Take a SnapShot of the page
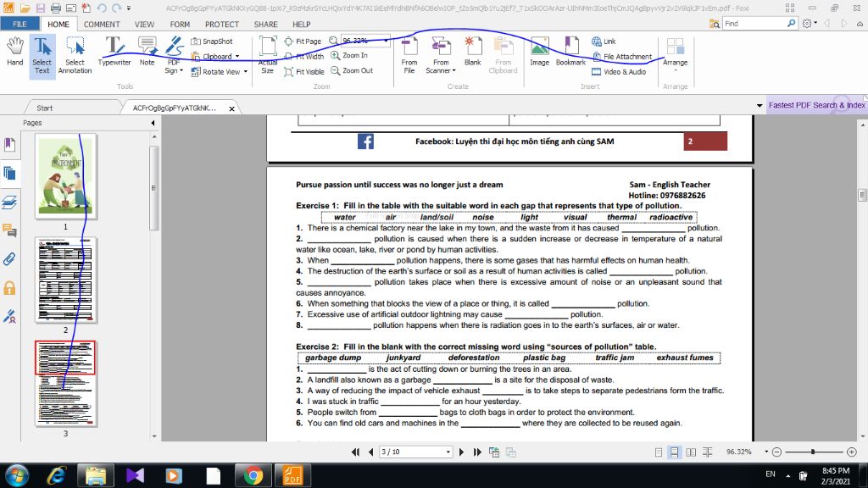Screen dimensions: 868x488 click(212, 42)
